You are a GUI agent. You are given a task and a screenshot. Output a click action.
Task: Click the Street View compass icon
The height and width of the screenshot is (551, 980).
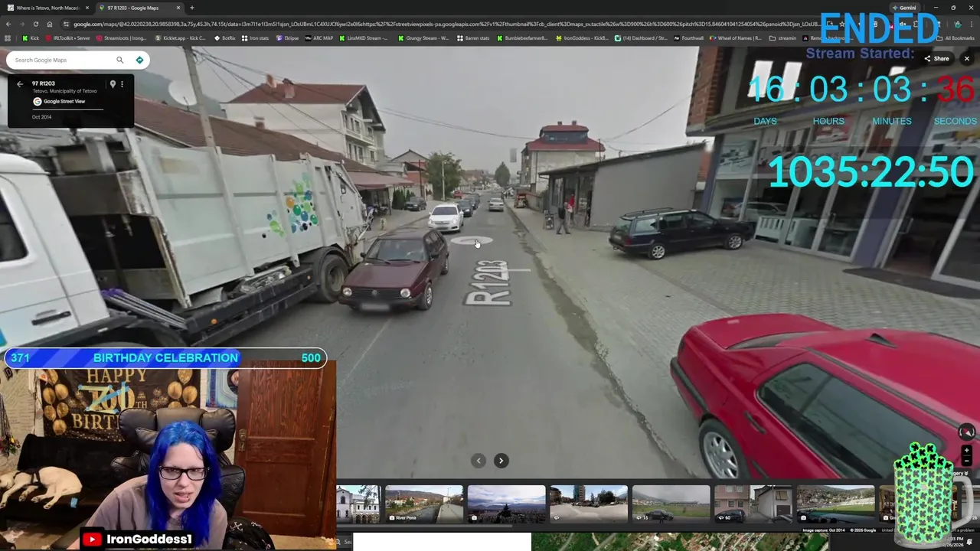tap(966, 432)
